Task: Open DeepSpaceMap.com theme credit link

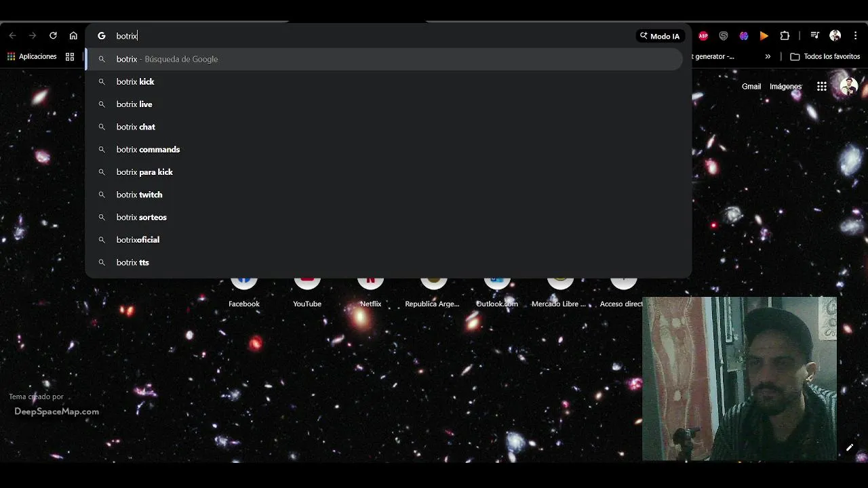Action: (56, 411)
